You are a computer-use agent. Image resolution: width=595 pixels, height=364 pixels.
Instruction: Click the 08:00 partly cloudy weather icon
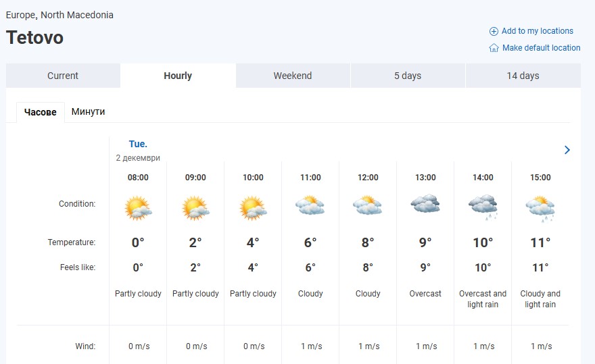click(x=138, y=207)
